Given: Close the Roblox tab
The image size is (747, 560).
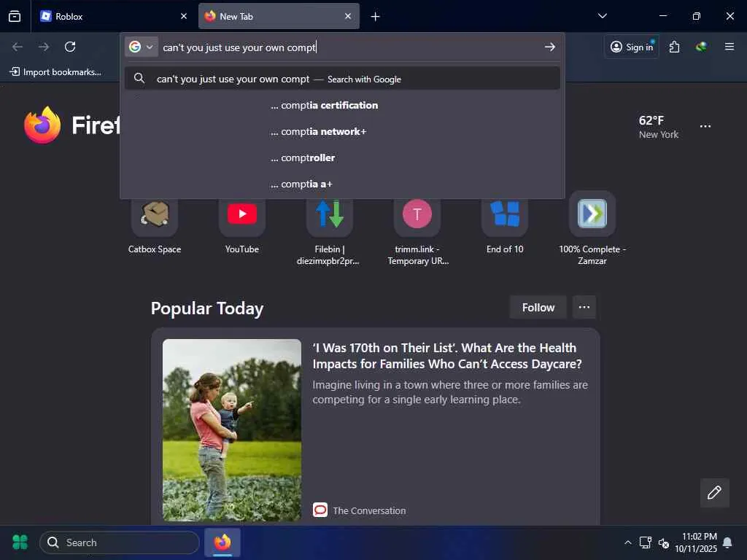Looking at the screenshot, I should (x=183, y=16).
